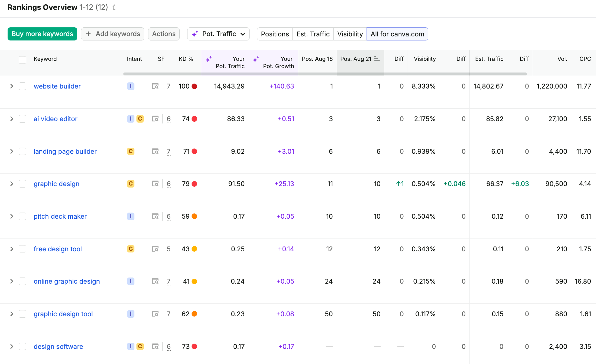Click the sparkle icon in Your Pot. Growth header
Screen dimensions: 596x364
coord(256,59)
